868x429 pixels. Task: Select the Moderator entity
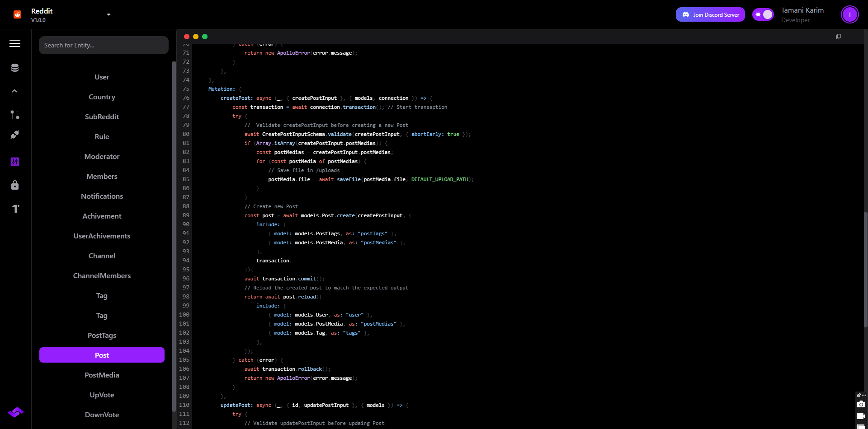coord(102,156)
